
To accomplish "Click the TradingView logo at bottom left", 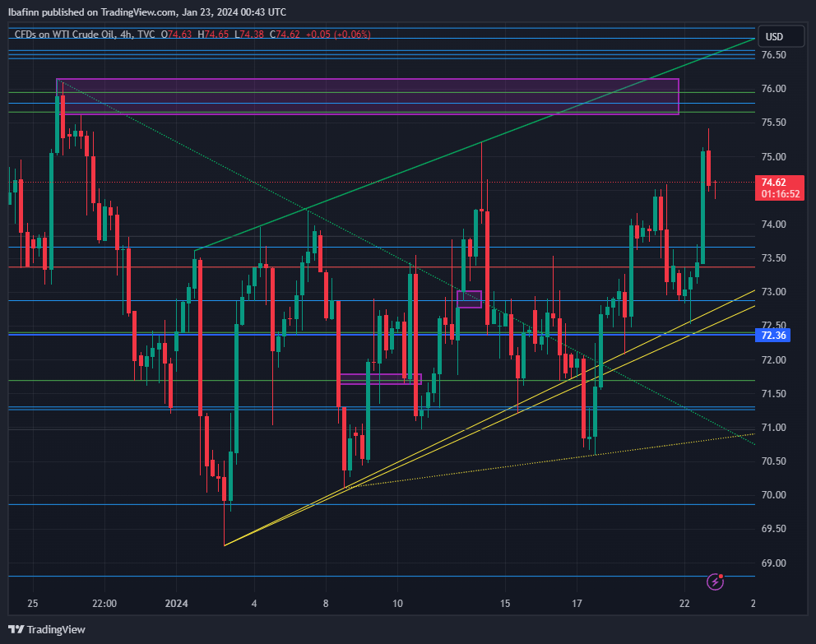I will pos(48,629).
